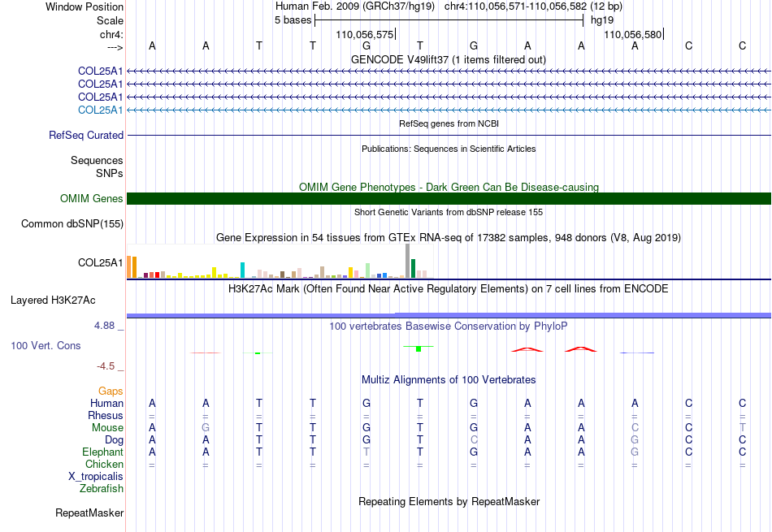This screenshot has height=532, width=772.
Task: Click the ---> base sequence direction label
Action: (x=115, y=47)
